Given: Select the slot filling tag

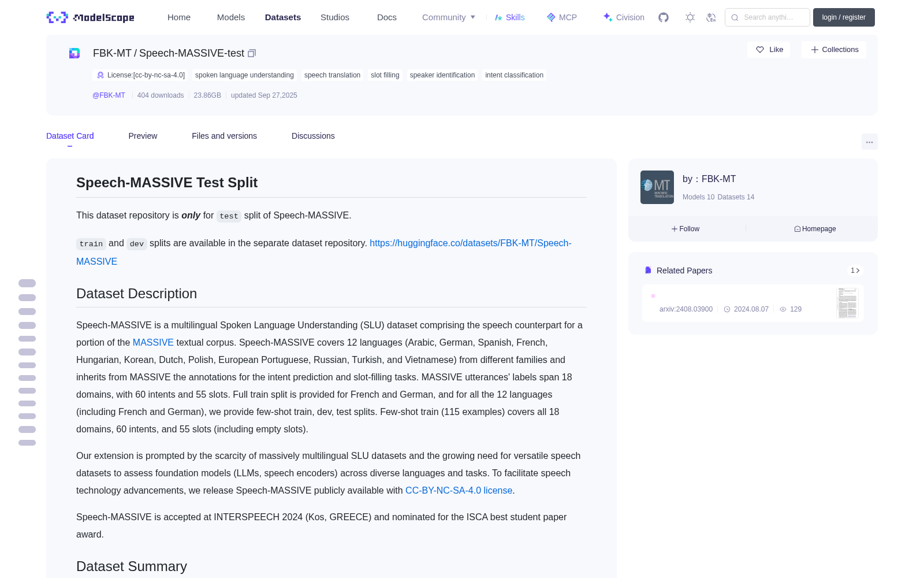Looking at the screenshot, I should point(385,75).
